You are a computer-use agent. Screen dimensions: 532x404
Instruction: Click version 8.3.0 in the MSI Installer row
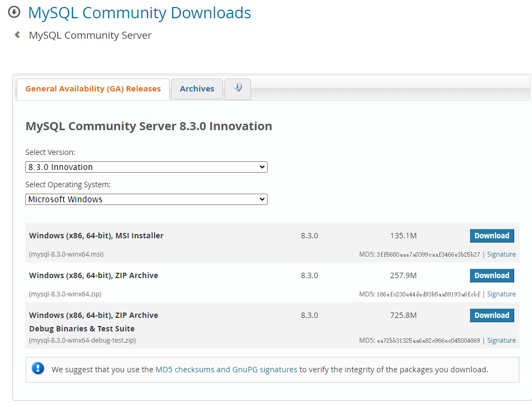point(310,236)
